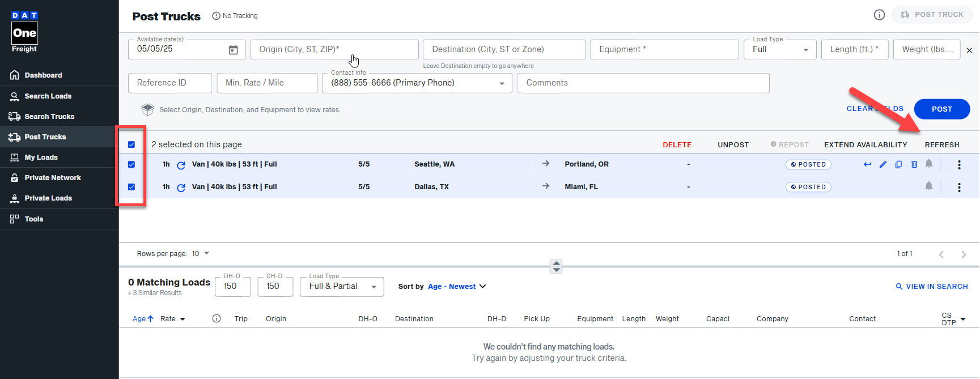Open the calendar picker for available date
This screenshot has height=379, width=980.
click(x=233, y=50)
